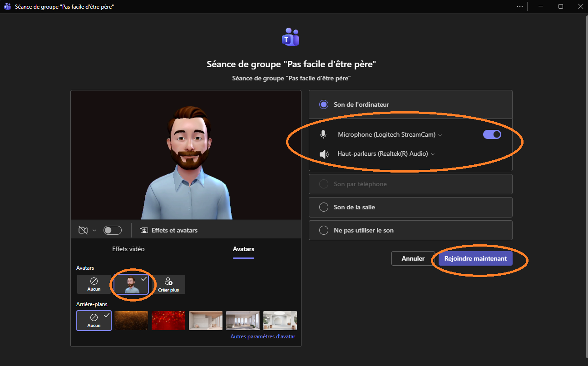This screenshot has height=366, width=588.
Task: Choose Ne pas utiliser le son
Action: coord(324,230)
